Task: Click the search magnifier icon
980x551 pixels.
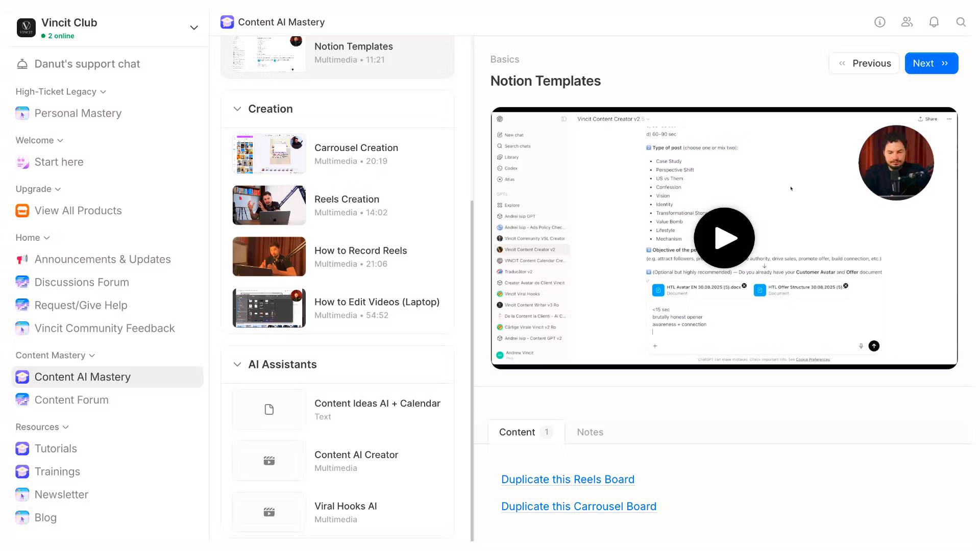Action: (961, 22)
